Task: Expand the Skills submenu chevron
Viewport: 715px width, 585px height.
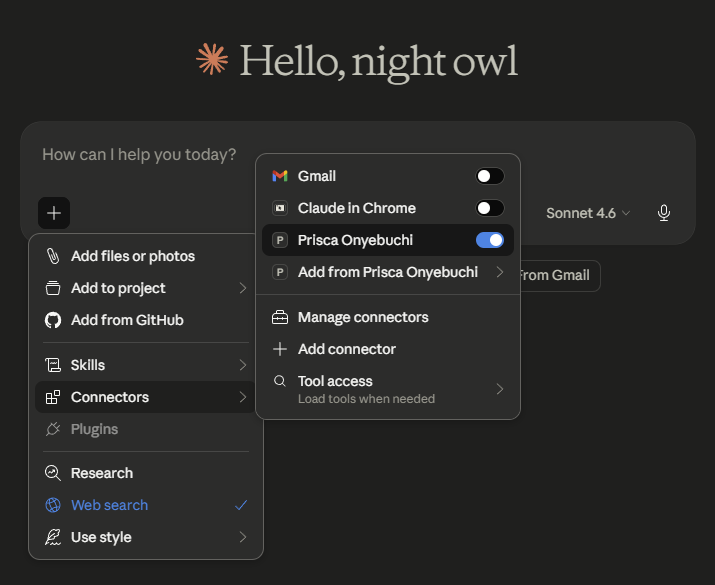Action: coord(243,365)
